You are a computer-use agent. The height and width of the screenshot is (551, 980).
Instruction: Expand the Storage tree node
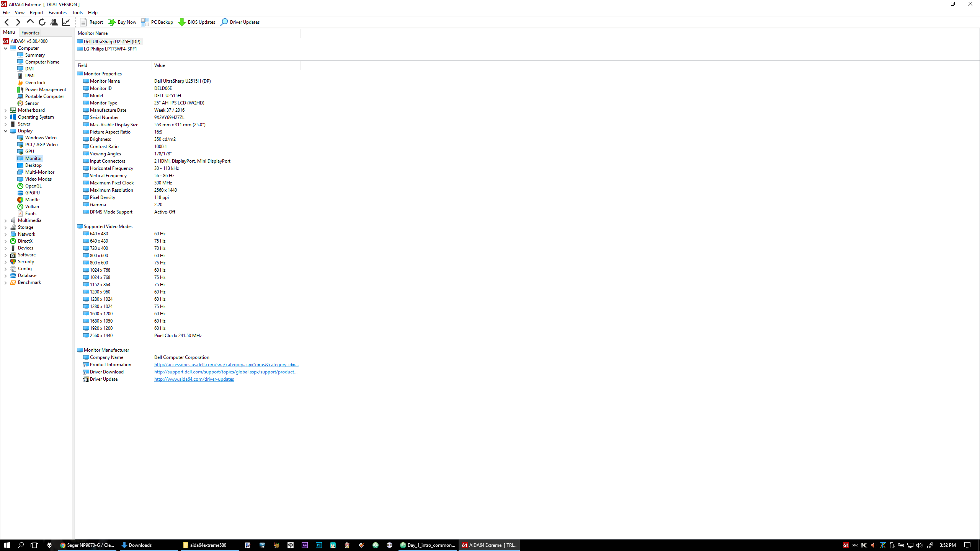[x=6, y=227]
